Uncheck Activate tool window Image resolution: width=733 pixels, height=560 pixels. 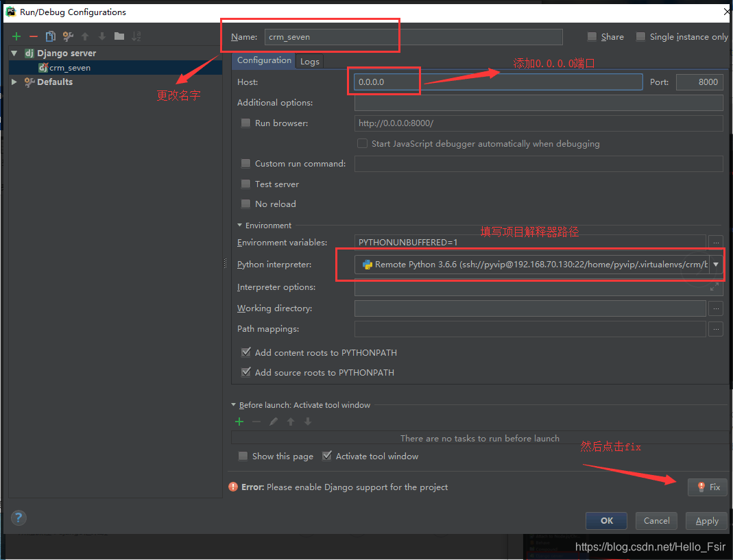[x=327, y=456]
